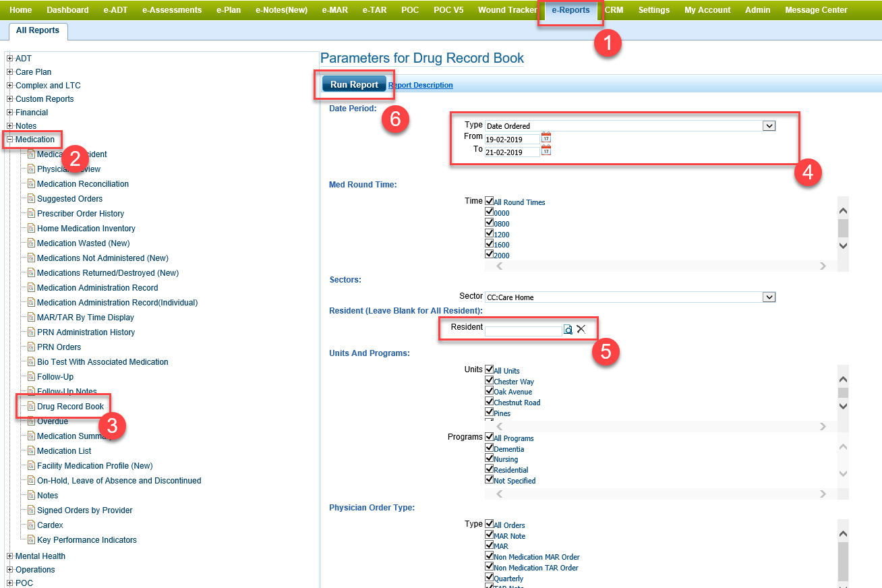The height and width of the screenshot is (588, 882).
Task: Open the Report Description link
Action: click(421, 85)
